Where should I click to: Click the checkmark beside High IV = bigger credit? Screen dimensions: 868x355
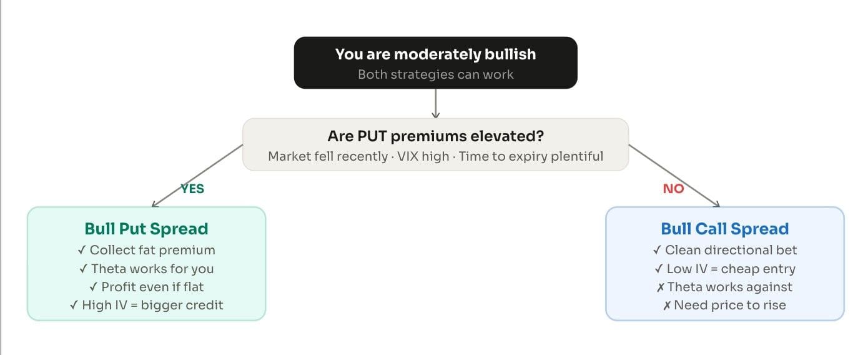pyautogui.click(x=74, y=305)
